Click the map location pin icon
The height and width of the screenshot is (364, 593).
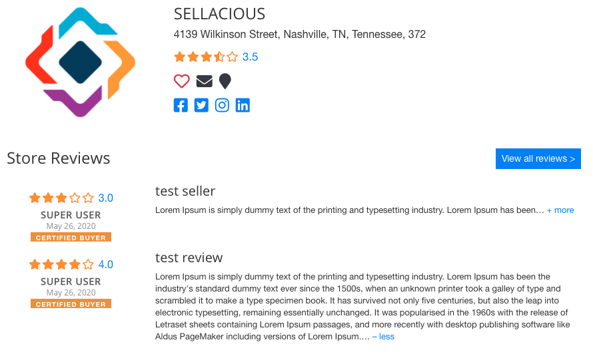pos(225,81)
